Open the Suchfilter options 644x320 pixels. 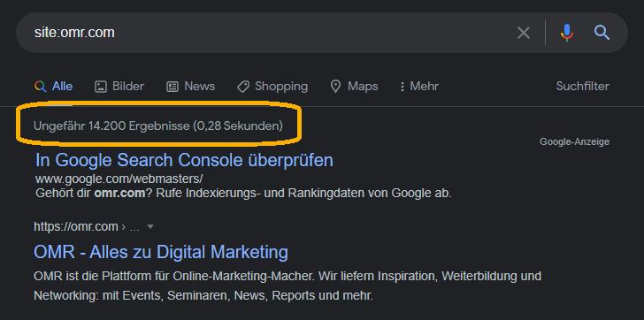(x=582, y=86)
